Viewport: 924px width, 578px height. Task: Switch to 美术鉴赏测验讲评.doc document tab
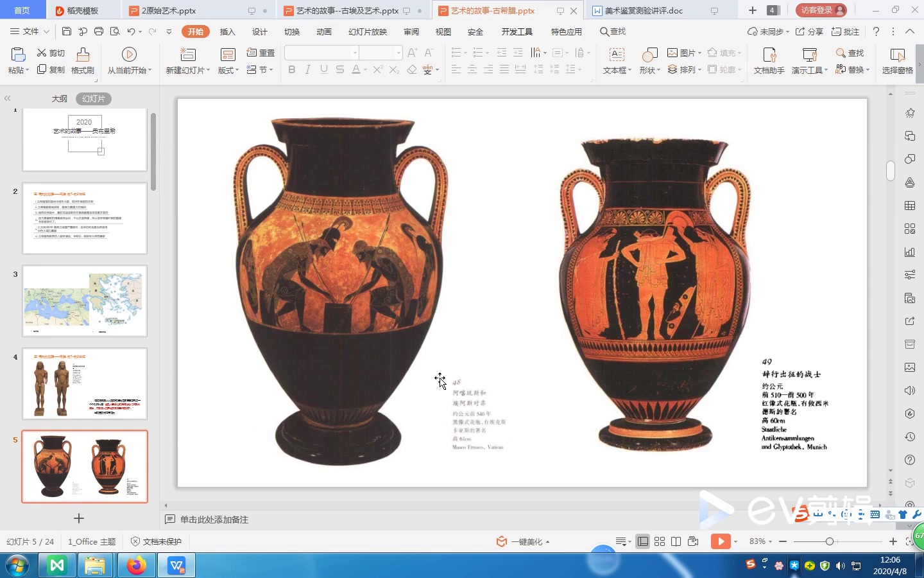644,10
